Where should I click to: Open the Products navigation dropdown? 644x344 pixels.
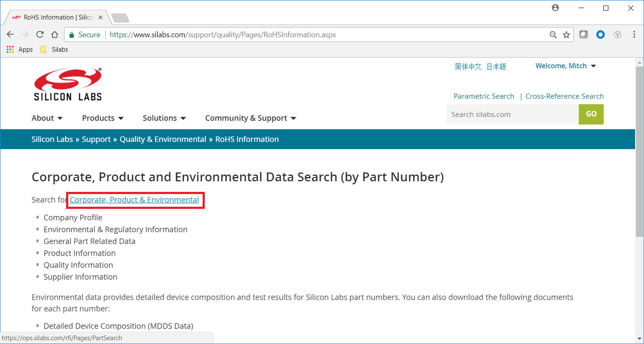pyautogui.click(x=102, y=118)
